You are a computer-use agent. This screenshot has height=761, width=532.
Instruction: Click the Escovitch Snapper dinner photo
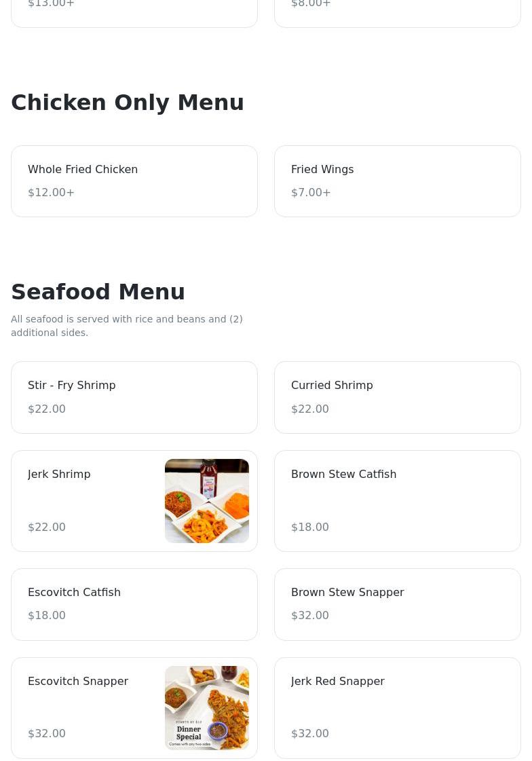207,708
